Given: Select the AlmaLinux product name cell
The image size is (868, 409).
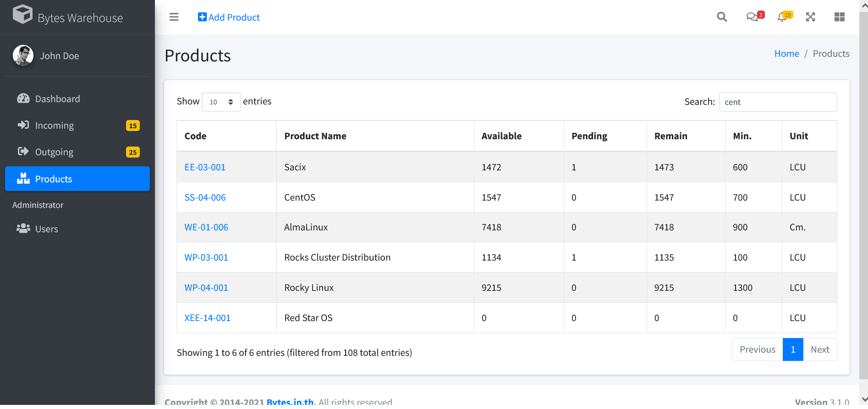Looking at the screenshot, I should click(x=375, y=227).
